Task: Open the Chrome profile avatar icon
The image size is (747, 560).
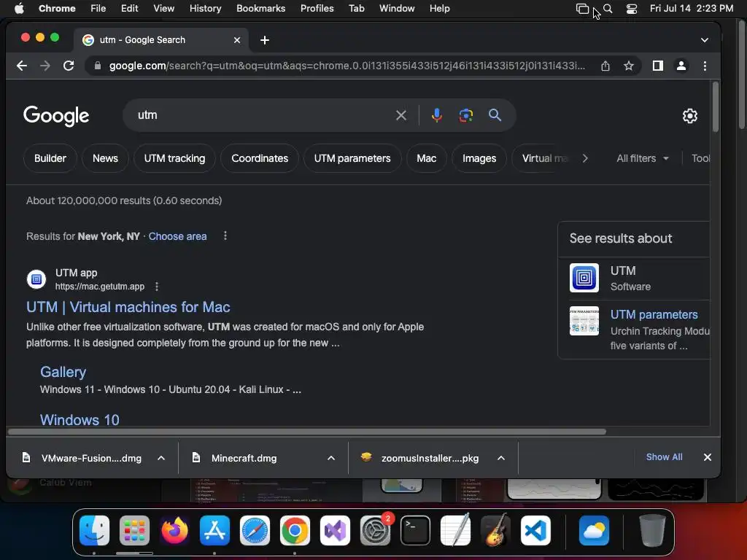Action: [681, 66]
